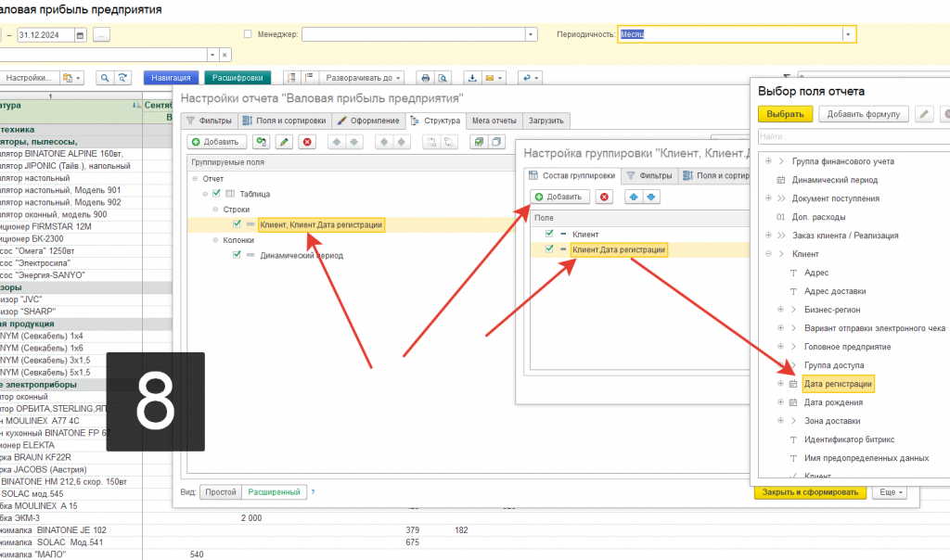The height and width of the screenshot is (560, 950).
Task: Click the print icon in report toolbar
Action: click(425, 78)
